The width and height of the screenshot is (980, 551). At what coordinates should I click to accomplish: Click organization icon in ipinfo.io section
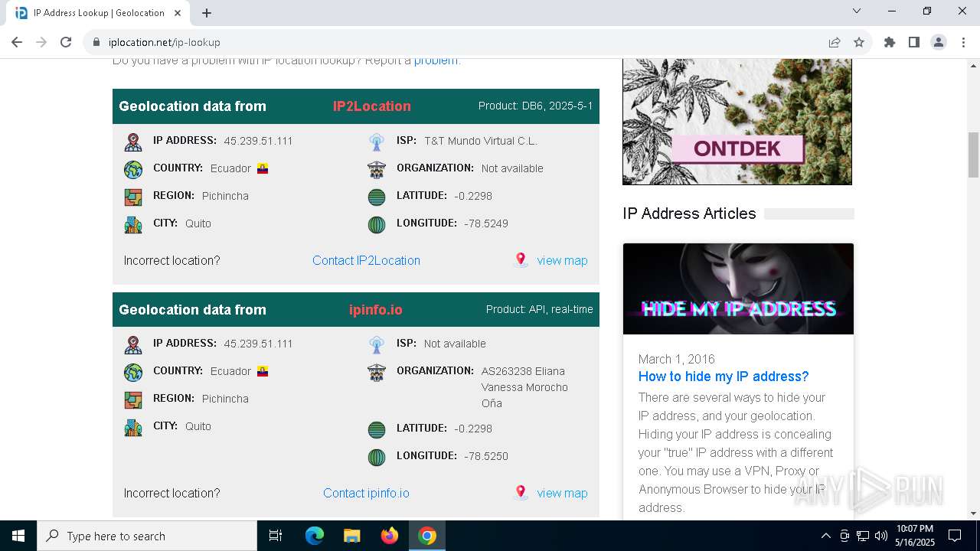pos(377,373)
